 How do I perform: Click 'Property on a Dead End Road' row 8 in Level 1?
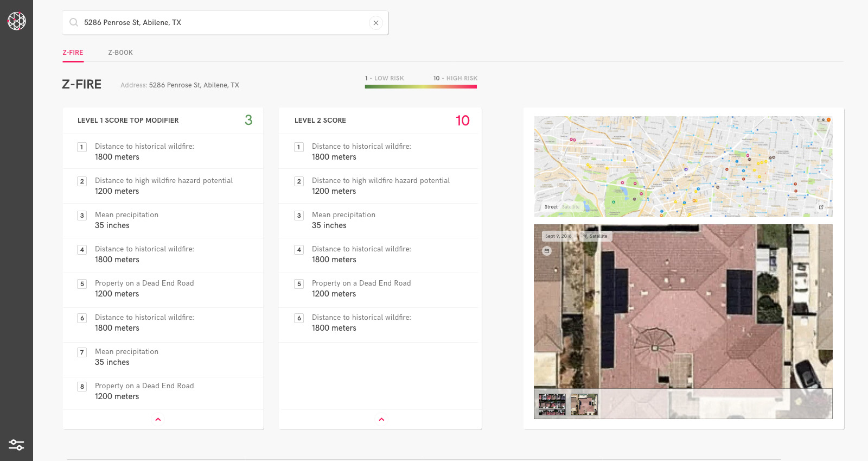[x=144, y=386]
